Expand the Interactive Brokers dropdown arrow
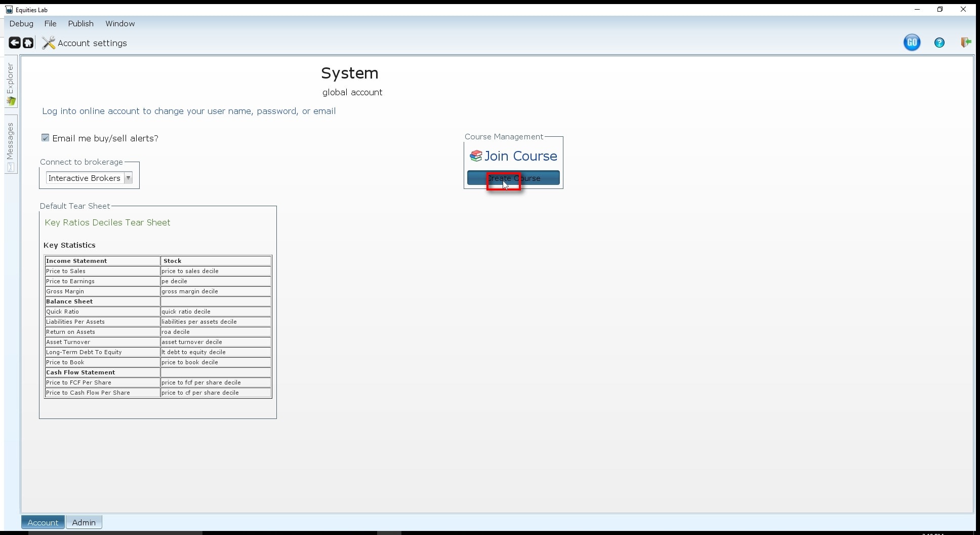 pos(128,178)
